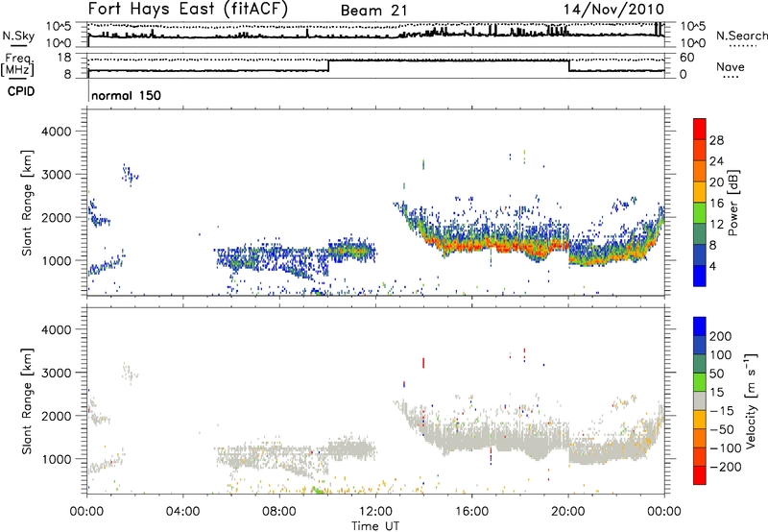768x532 pixels.
Task: Click the dotted line sample under 'Nave'
Action: tap(731, 78)
